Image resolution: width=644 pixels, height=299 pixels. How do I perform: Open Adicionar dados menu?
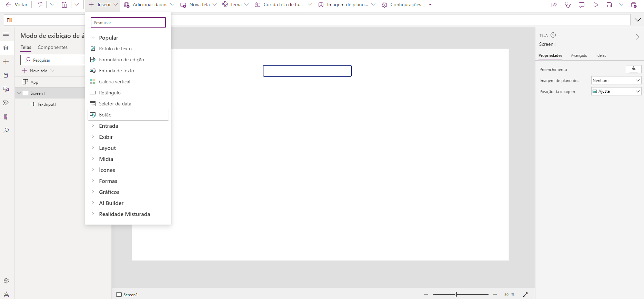pyautogui.click(x=149, y=5)
